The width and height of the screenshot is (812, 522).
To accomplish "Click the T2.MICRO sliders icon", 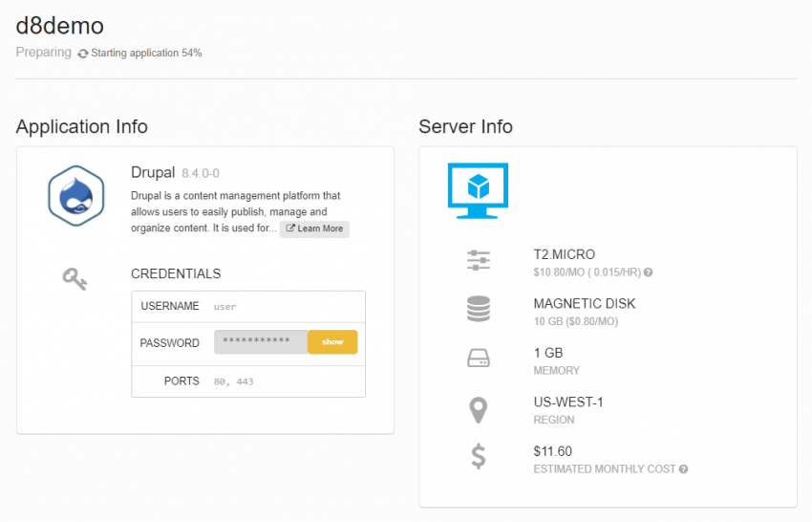I will click(479, 260).
